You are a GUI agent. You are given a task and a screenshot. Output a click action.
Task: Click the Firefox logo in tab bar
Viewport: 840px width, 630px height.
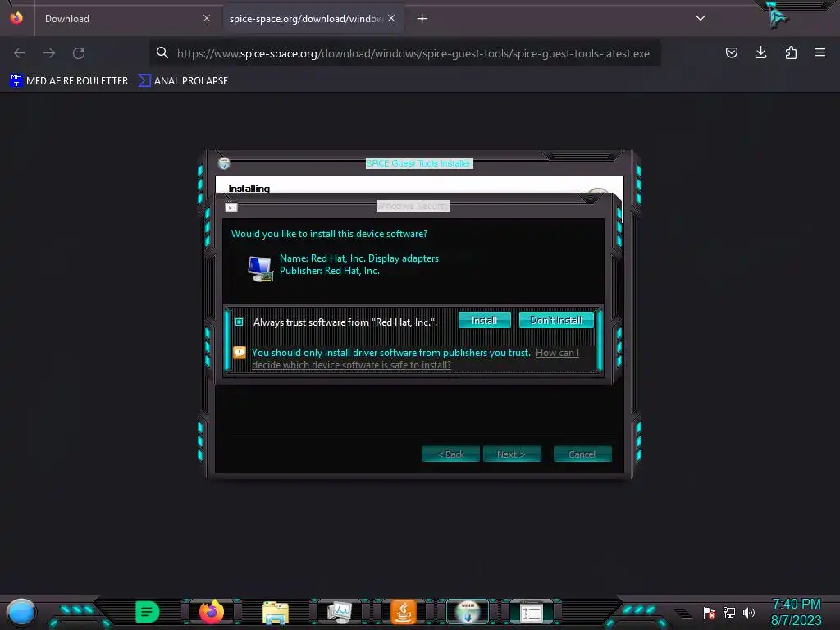pyautogui.click(x=16, y=18)
